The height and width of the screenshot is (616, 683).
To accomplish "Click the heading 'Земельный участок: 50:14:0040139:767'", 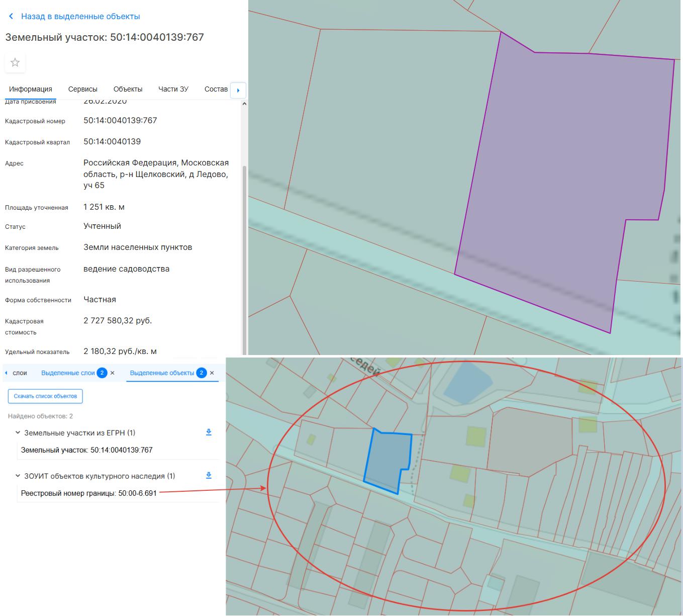I will [105, 37].
